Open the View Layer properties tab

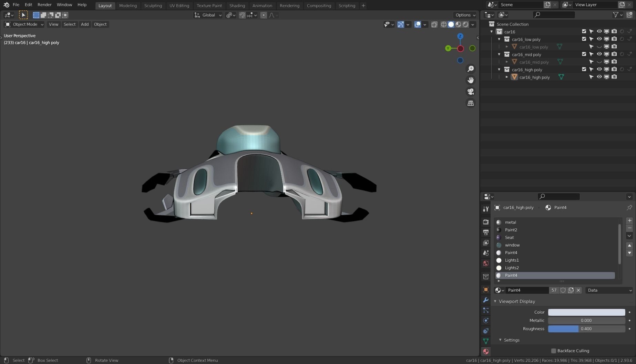pos(486,242)
